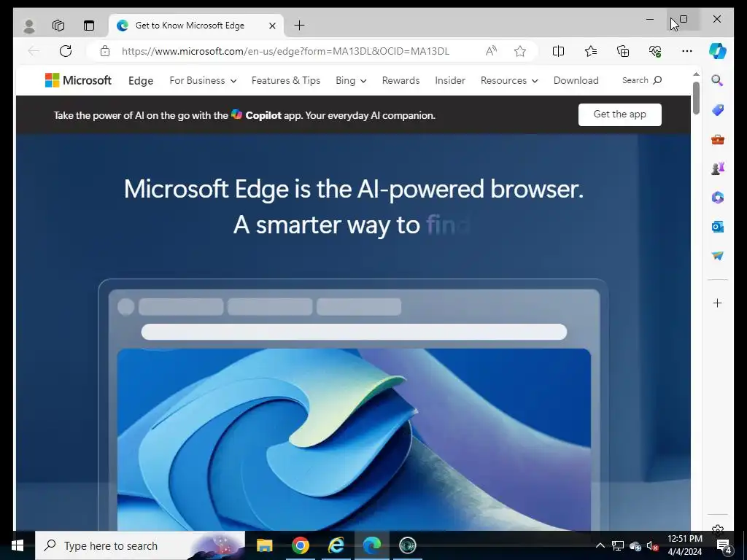Focus the address bar URL
747x560 pixels.
285,51
